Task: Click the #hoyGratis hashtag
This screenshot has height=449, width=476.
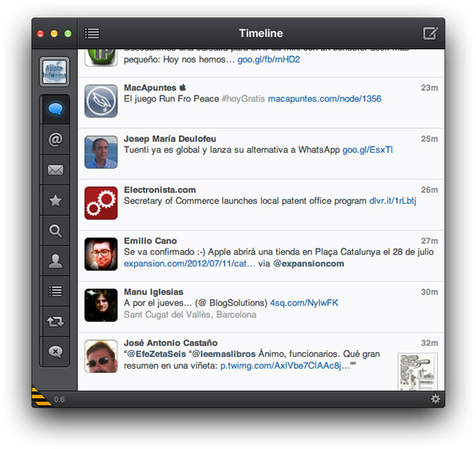Action: point(244,98)
